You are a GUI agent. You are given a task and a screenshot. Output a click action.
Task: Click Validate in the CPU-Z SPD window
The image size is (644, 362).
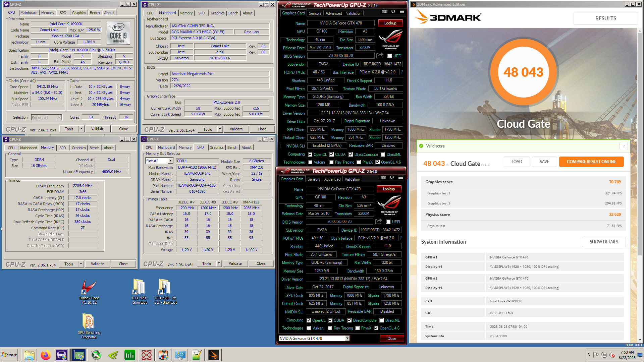235,263
